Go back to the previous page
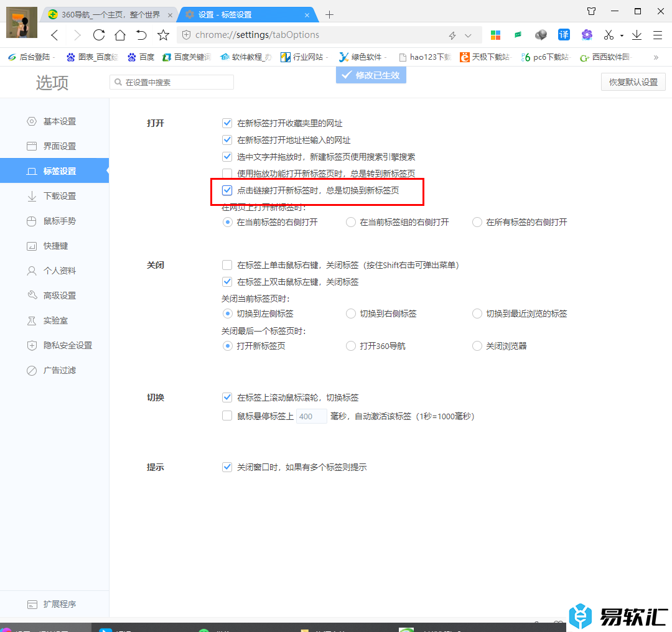The image size is (672, 632). 54,35
